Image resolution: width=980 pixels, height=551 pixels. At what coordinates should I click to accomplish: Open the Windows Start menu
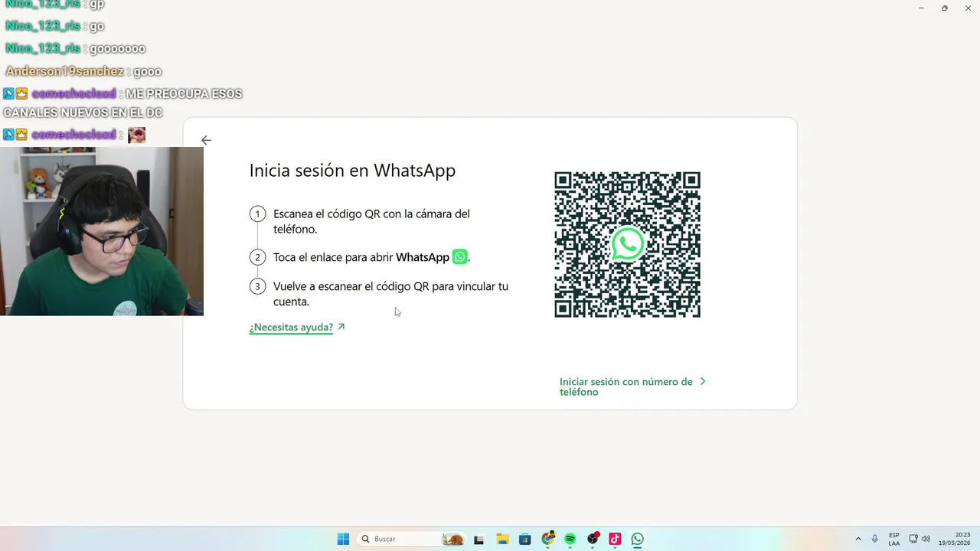tap(343, 539)
